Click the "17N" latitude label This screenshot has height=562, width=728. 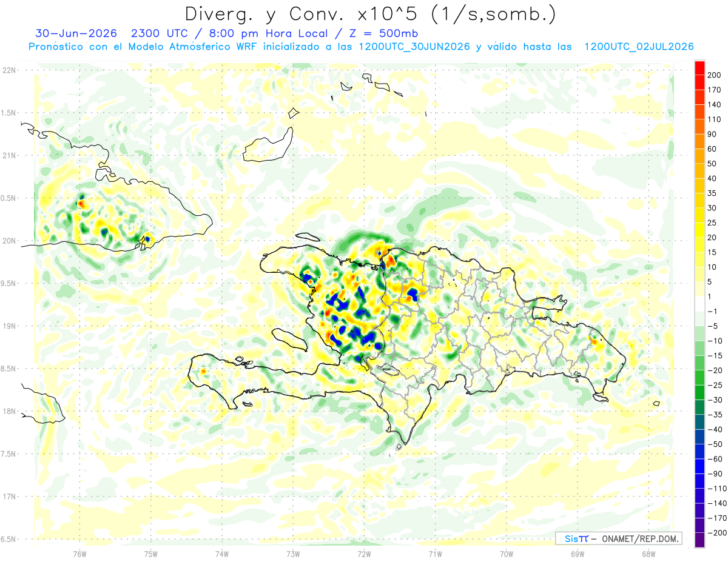pos(9,497)
